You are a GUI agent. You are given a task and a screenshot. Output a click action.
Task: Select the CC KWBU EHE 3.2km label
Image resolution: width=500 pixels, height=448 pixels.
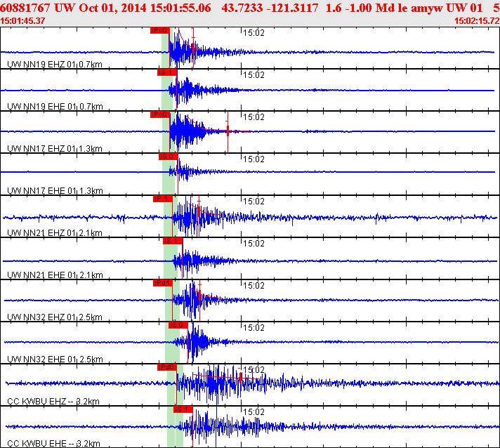pyautogui.click(x=53, y=443)
